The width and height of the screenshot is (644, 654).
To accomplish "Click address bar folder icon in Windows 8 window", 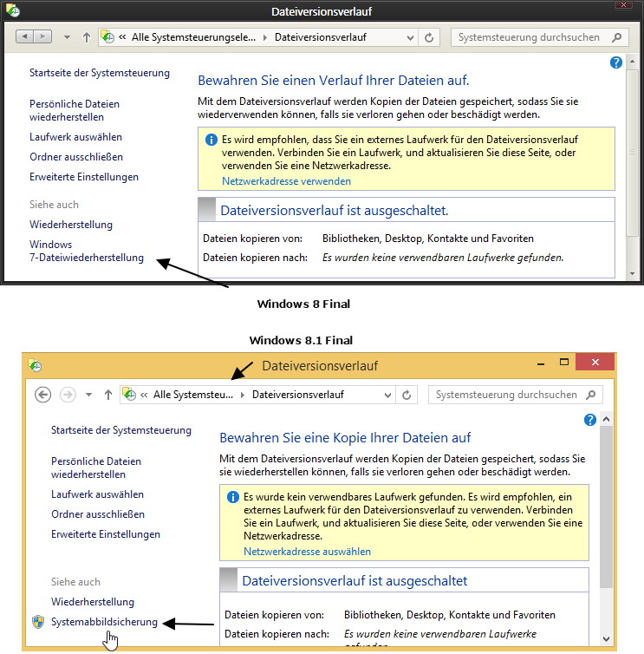I will coord(108,37).
